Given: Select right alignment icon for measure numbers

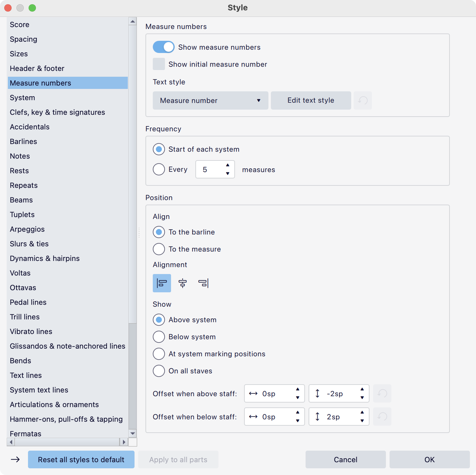Looking at the screenshot, I should point(203,283).
